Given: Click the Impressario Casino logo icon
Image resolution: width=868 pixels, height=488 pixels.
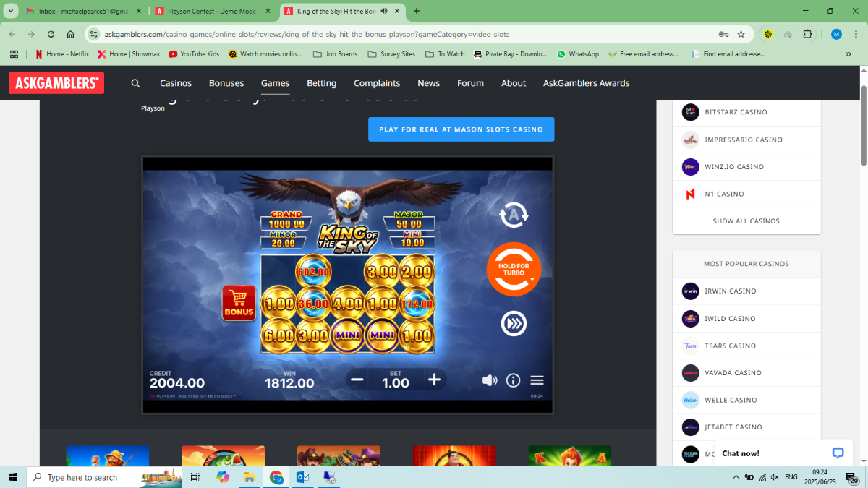Looking at the screenshot, I should click(691, 140).
